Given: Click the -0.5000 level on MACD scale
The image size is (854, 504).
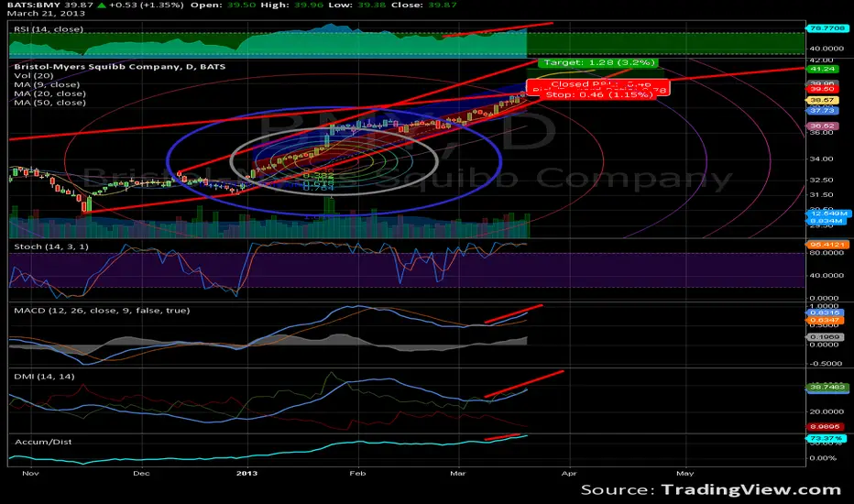Looking at the screenshot, I should [x=827, y=364].
